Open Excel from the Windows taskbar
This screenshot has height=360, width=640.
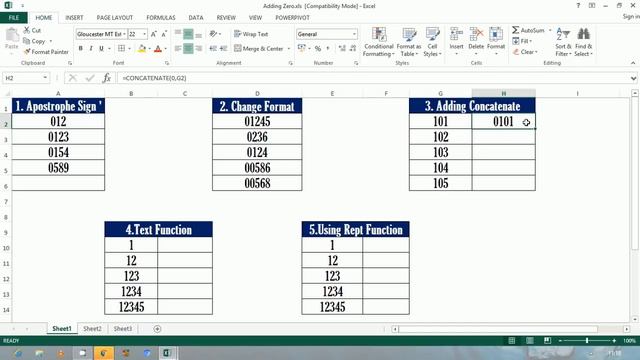tap(167, 353)
